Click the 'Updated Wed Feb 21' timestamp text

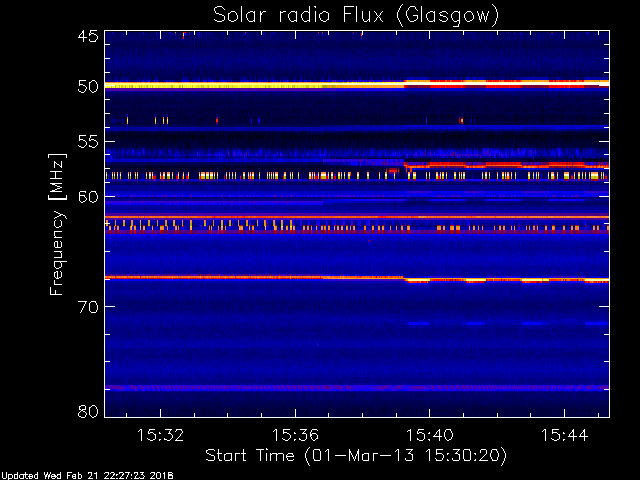[87, 476]
